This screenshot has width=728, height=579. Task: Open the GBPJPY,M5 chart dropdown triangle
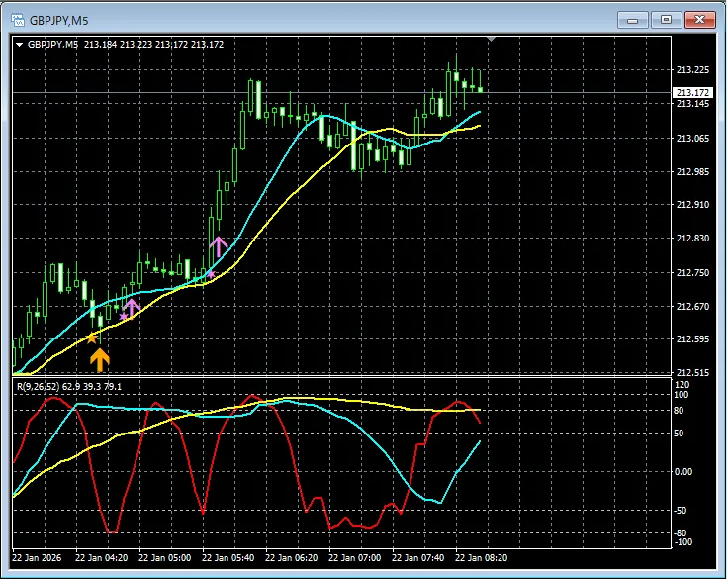click(20, 44)
